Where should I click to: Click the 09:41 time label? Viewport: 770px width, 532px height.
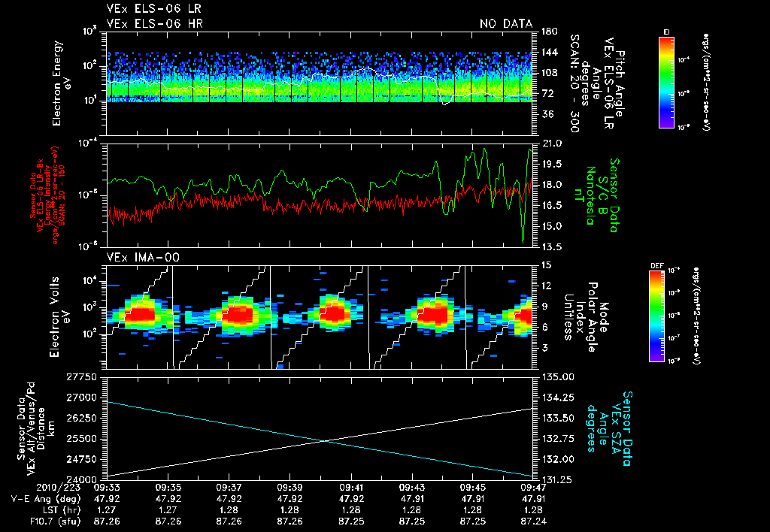click(x=350, y=488)
